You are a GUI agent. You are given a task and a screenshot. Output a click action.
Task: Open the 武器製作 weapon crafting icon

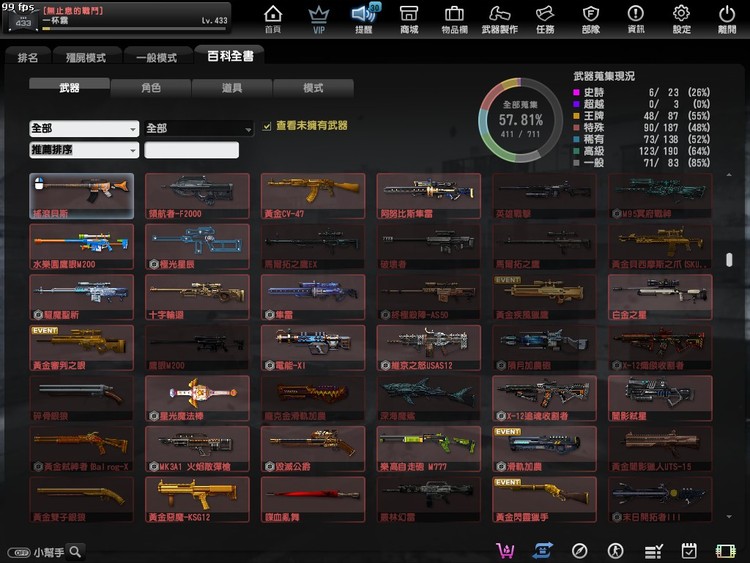pyautogui.click(x=499, y=18)
